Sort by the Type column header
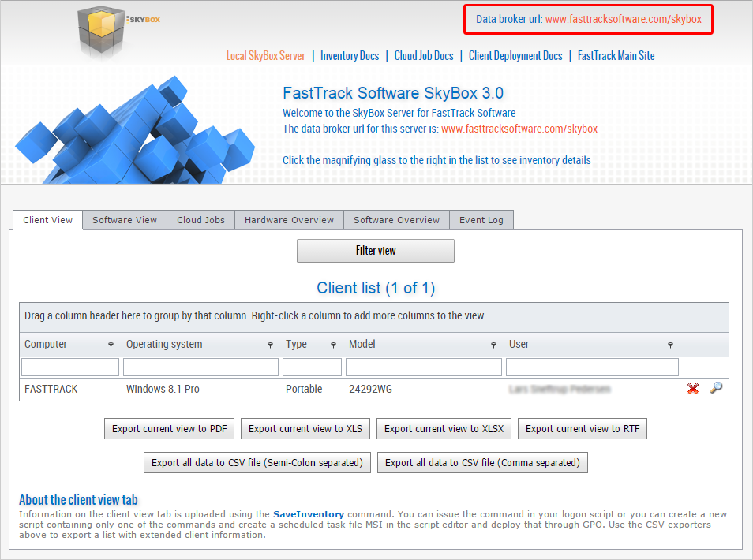 tap(296, 344)
